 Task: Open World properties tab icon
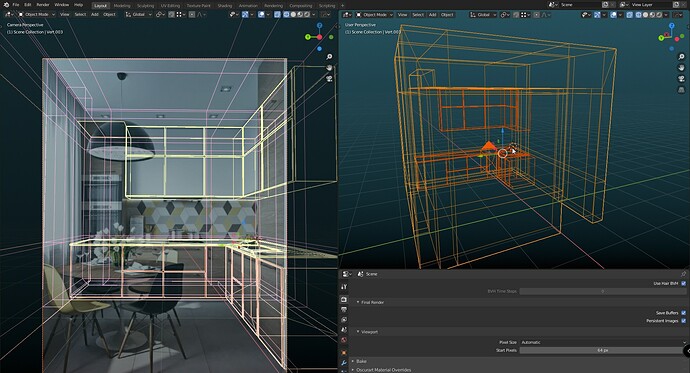click(x=344, y=340)
